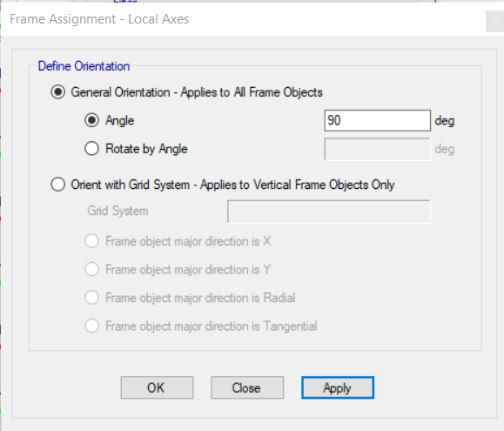Viewport: 504px width, 431px height.
Task: Select Frame object major direction is X
Action: (91, 241)
